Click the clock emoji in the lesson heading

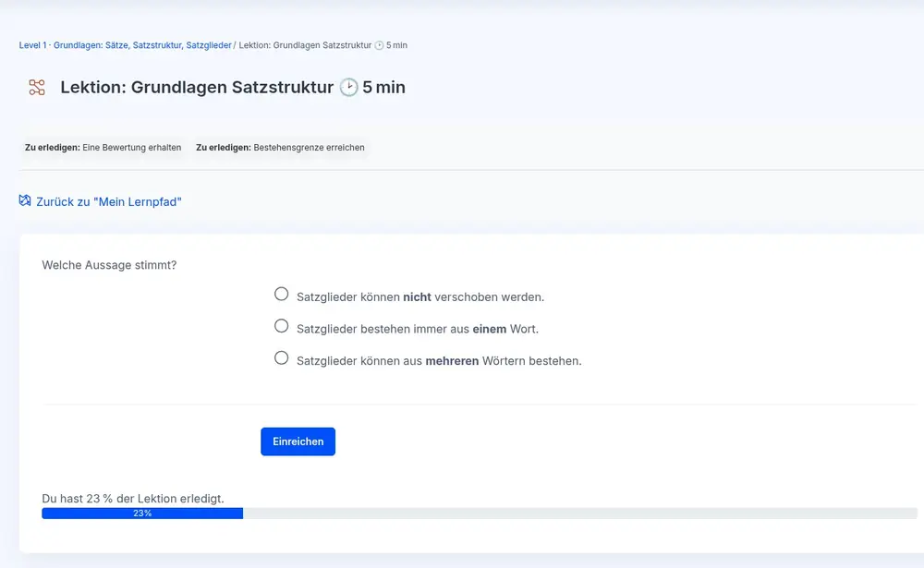[348, 88]
